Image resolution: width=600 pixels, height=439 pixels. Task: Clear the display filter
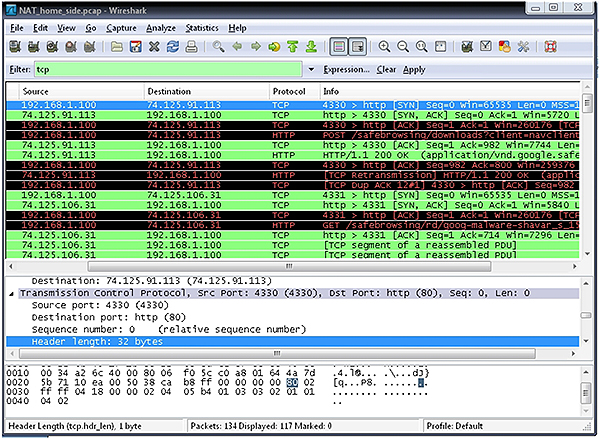[386, 70]
